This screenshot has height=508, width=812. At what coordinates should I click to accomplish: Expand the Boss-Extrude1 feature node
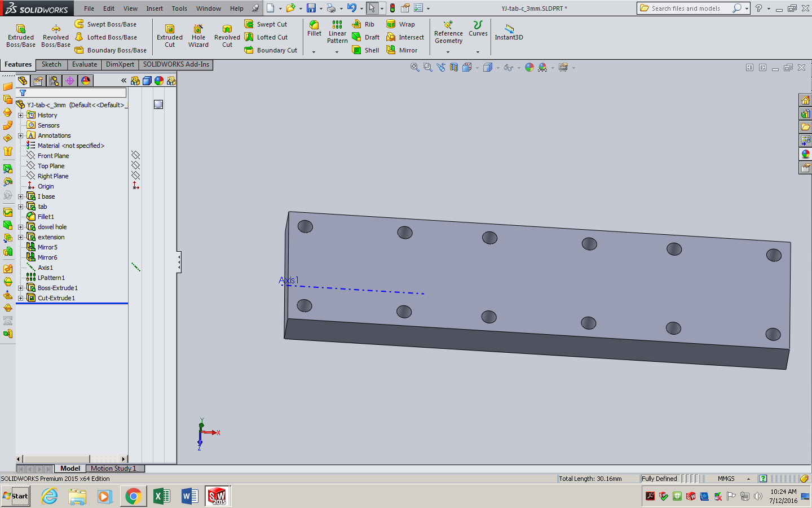pos(20,288)
